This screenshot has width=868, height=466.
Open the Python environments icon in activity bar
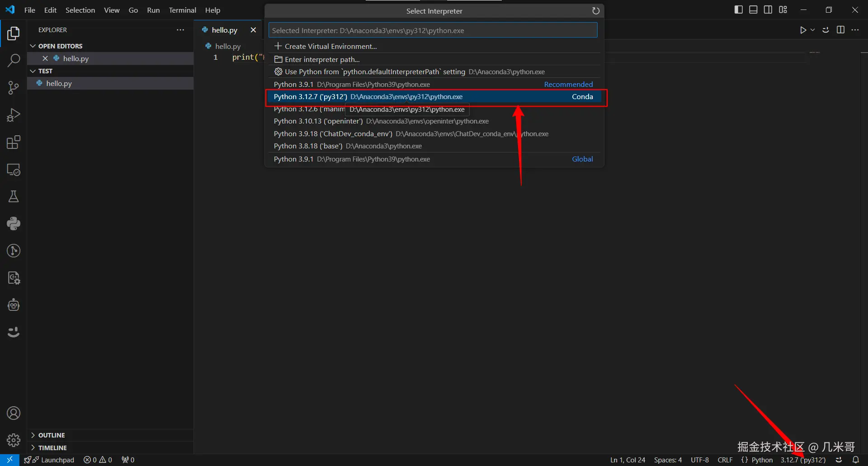pyautogui.click(x=14, y=223)
